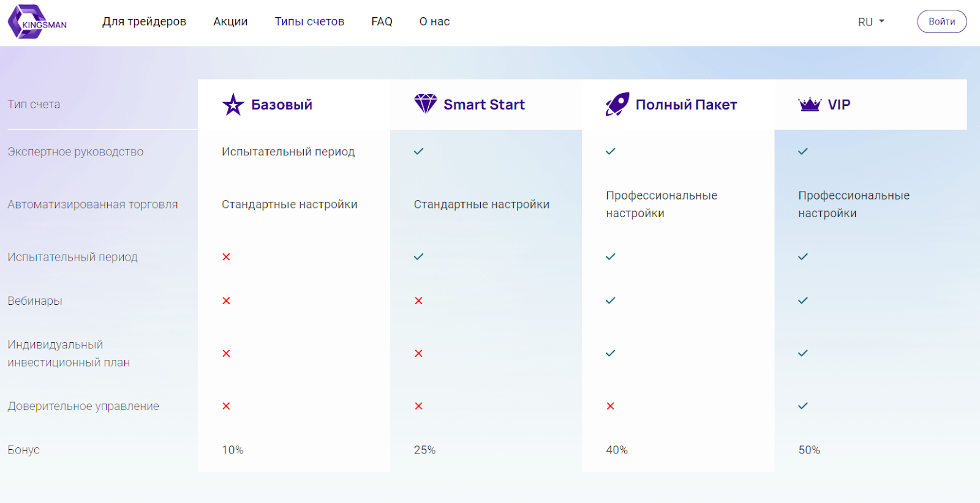Image resolution: width=980 pixels, height=503 pixels.
Task: Open Типы счетов in navigation
Action: (309, 21)
